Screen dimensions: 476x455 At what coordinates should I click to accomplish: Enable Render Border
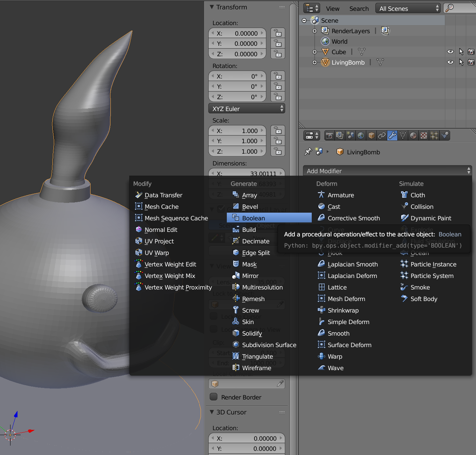[214, 397]
